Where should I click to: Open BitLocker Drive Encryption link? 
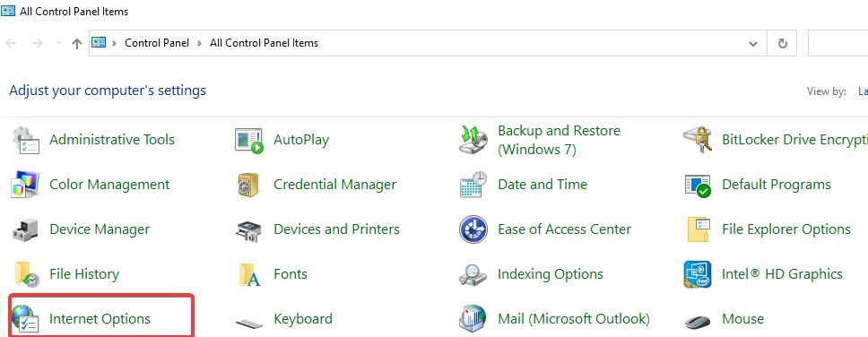(x=795, y=140)
